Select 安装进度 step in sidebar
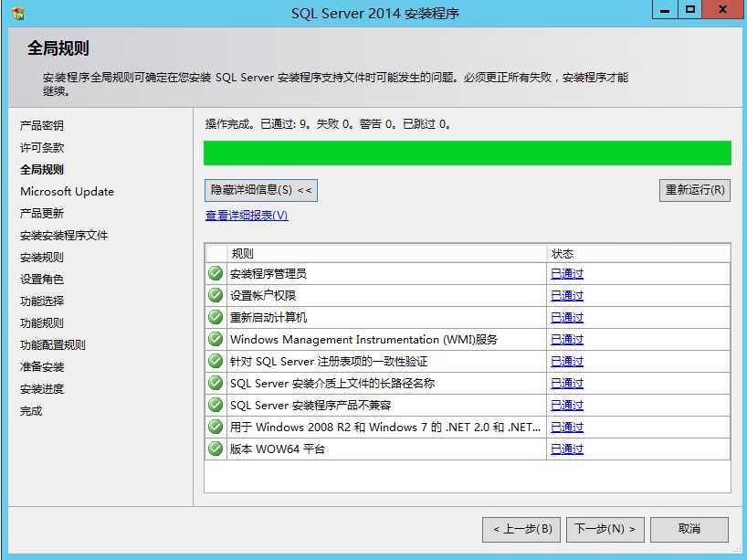This screenshot has height=560, width=747. click(42, 389)
